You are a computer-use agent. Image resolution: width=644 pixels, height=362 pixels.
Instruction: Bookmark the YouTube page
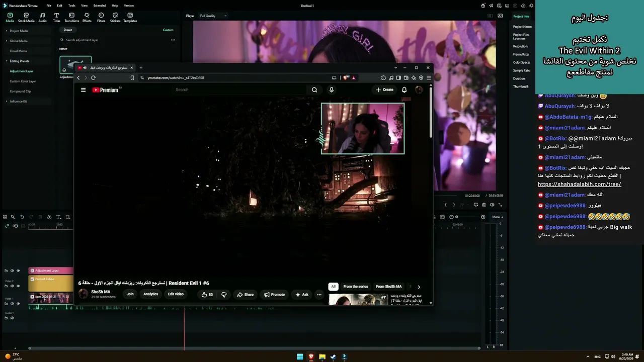coord(132,78)
